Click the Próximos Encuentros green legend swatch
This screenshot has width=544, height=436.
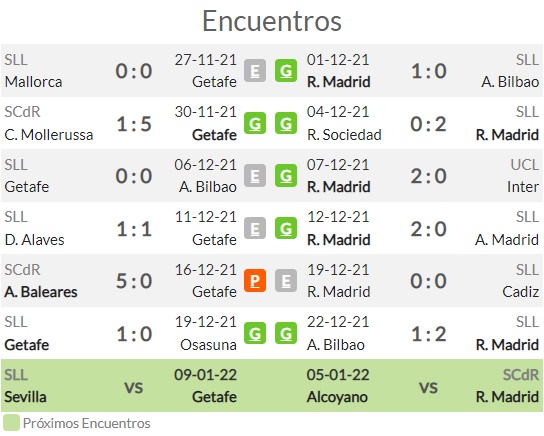(11, 423)
